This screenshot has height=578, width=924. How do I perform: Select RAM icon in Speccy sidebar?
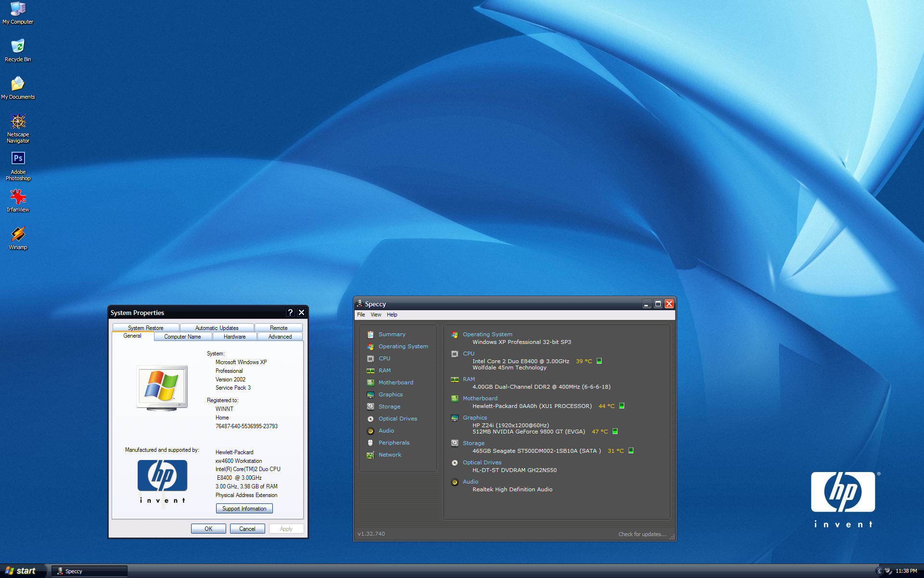point(371,370)
